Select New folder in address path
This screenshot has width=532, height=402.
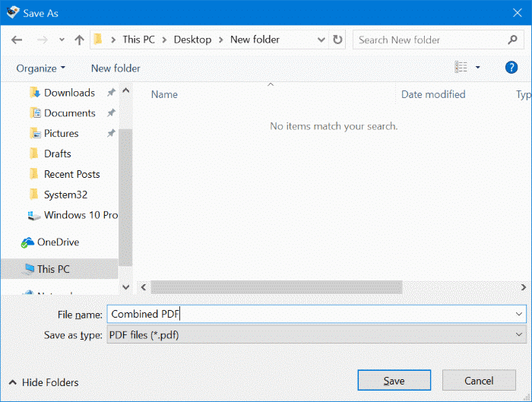255,40
